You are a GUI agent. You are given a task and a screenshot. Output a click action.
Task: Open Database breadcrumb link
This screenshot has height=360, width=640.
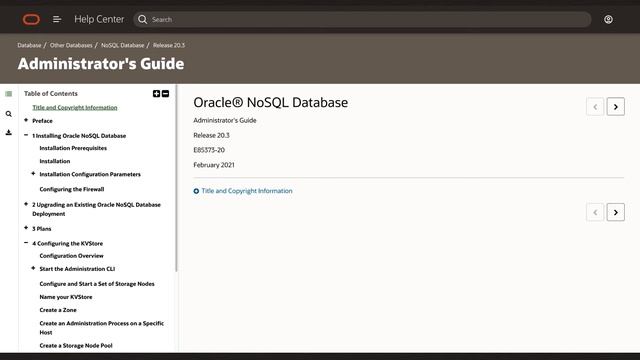point(29,45)
